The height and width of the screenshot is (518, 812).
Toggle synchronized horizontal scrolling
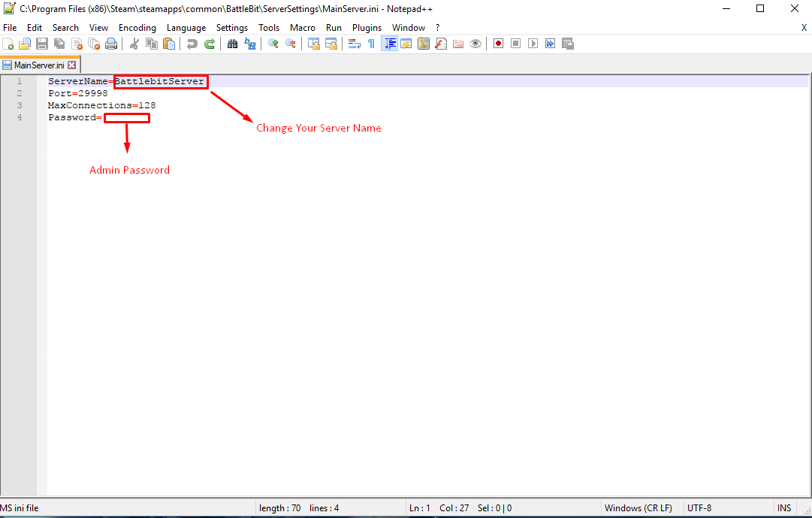point(331,44)
